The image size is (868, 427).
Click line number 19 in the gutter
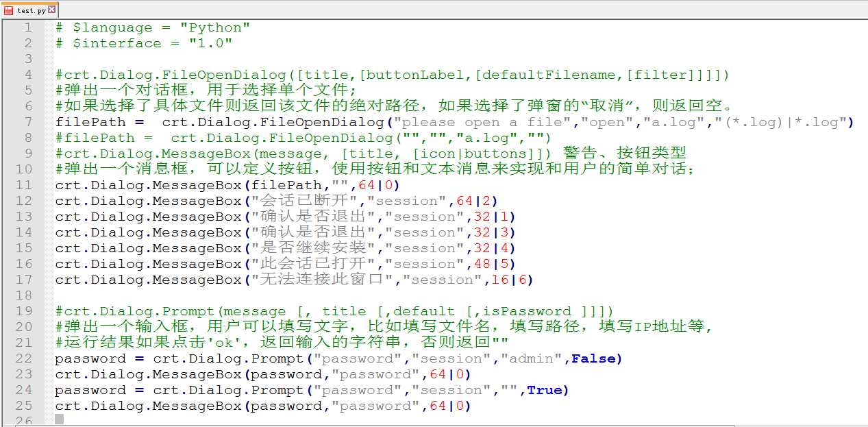tap(24, 311)
